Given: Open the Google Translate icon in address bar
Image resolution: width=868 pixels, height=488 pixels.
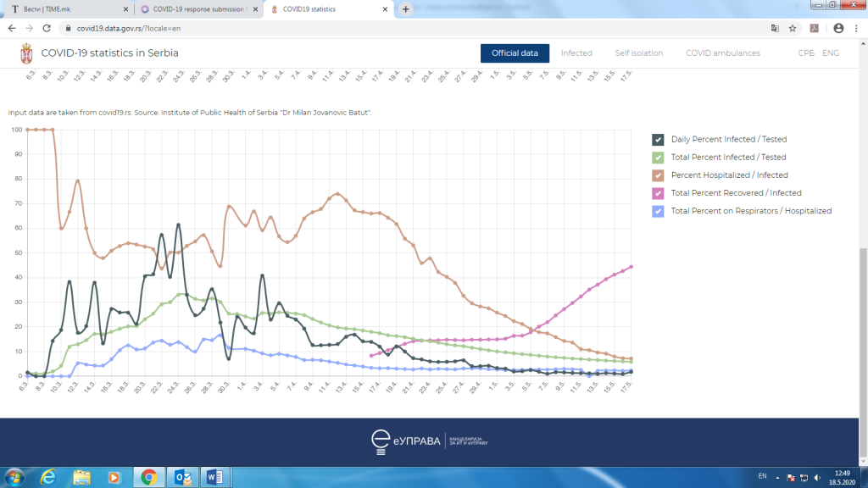Looking at the screenshot, I should pyautogui.click(x=775, y=28).
